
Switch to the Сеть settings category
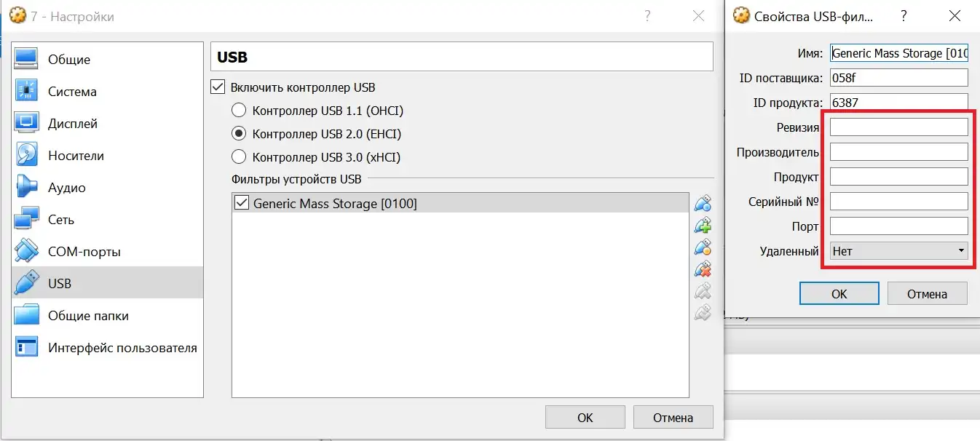61,220
